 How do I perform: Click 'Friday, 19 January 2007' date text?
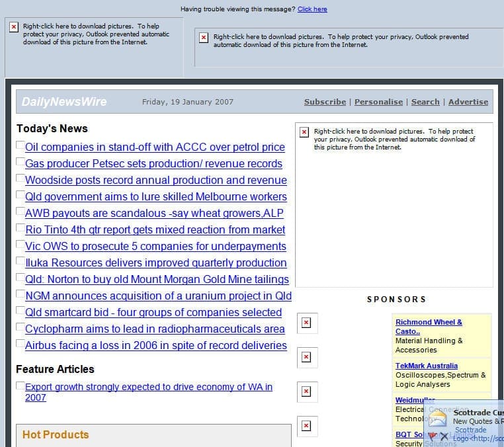tap(188, 102)
